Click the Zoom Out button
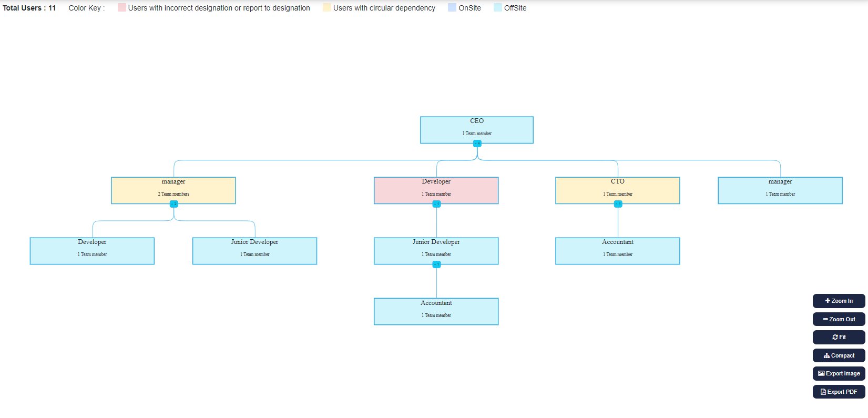Viewport: 868px width, 418px height. coord(839,319)
